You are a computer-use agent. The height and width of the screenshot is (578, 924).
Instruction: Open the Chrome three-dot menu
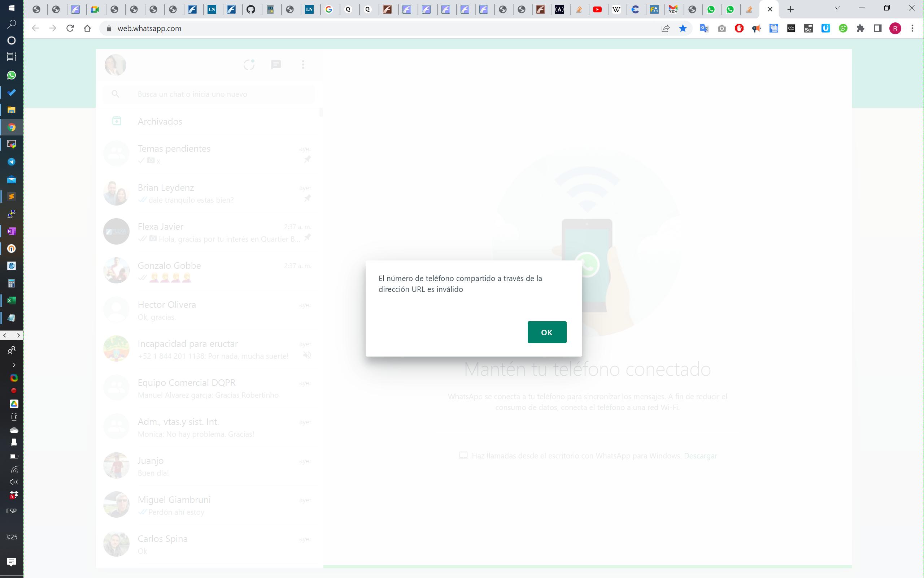[912, 28]
